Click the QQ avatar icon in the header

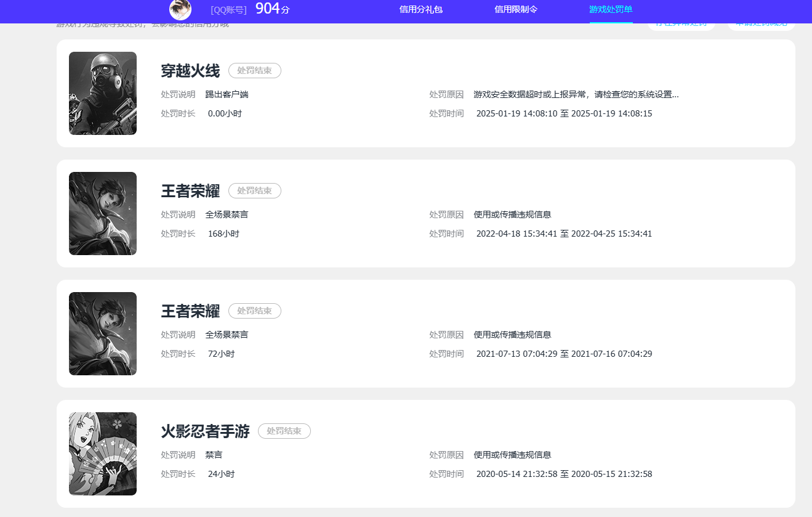(x=180, y=10)
